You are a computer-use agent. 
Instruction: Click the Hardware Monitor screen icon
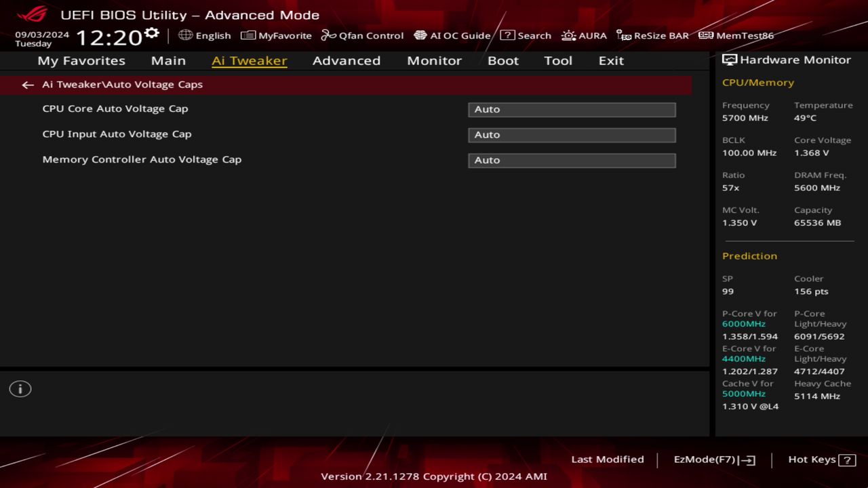point(730,60)
